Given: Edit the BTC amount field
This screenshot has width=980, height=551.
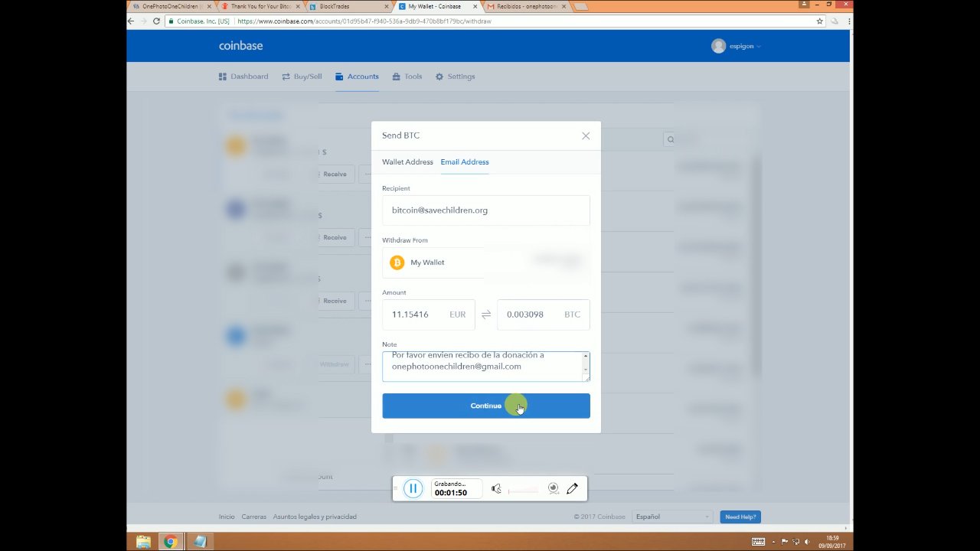Looking at the screenshot, I should click(x=544, y=315).
